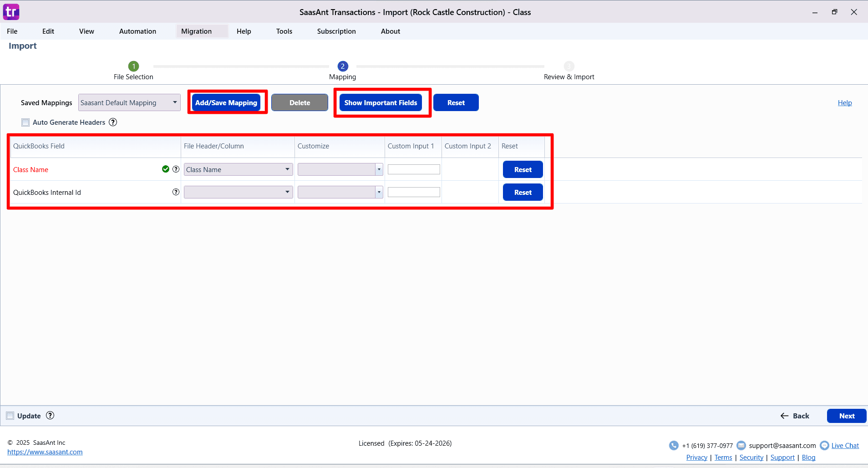Reset the Class Name row mapping
The height and width of the screenshot is (468, 868).
[x=523, y=169]
